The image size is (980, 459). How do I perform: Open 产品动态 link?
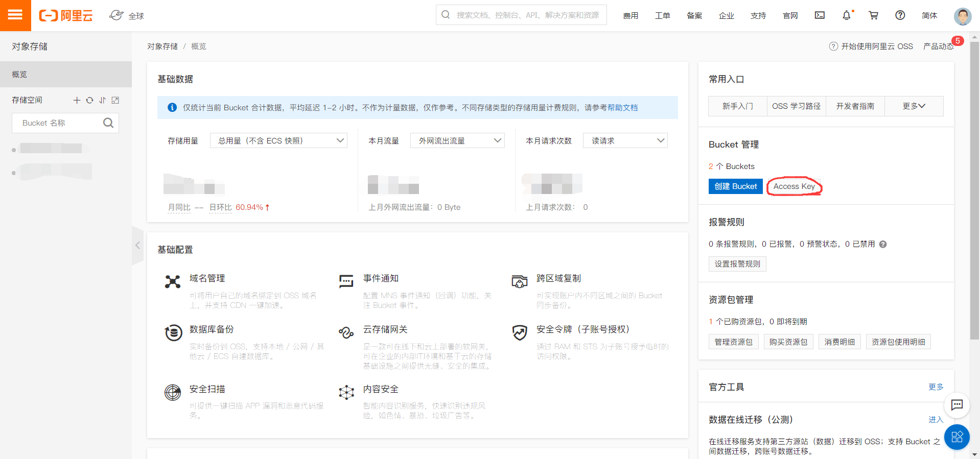[938, 46]
